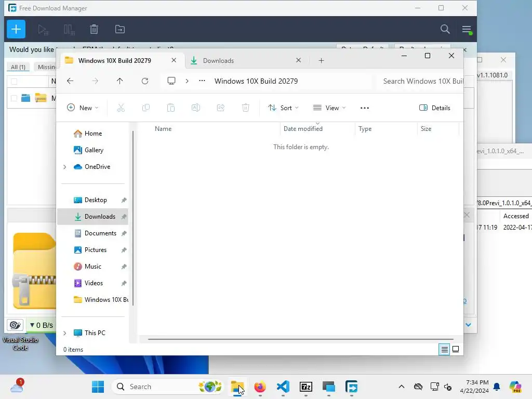Screen dimensions: 532x399
Task: Open Windows 10X Bu folder in sidebar
Action: (x=92, y=300)
